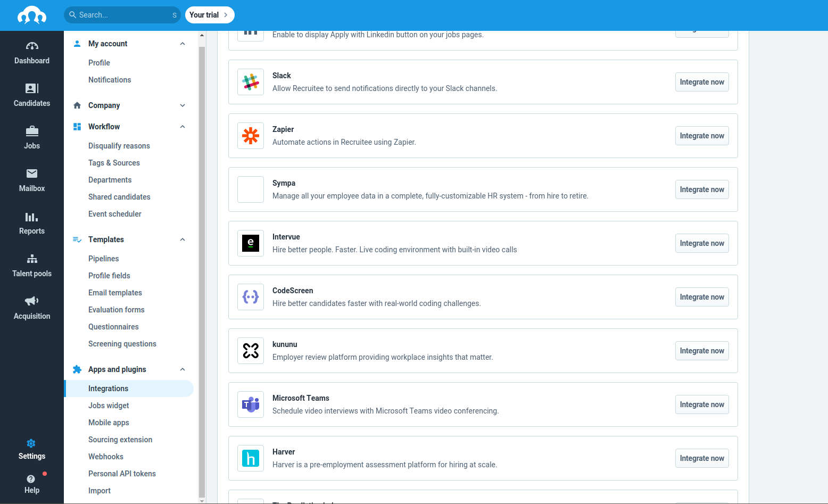Click the settings menu scrollbar
This screenshot has width=828, height=504.
[x=202, y=271]
